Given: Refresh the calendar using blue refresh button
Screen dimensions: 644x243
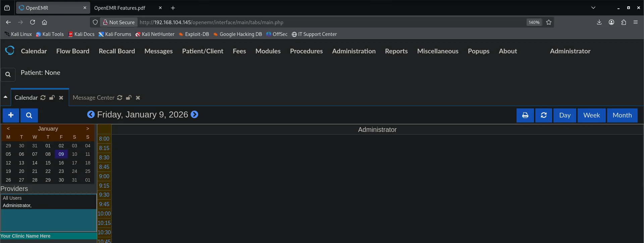Looking at the screenshot, I should [x=544, y=115].
